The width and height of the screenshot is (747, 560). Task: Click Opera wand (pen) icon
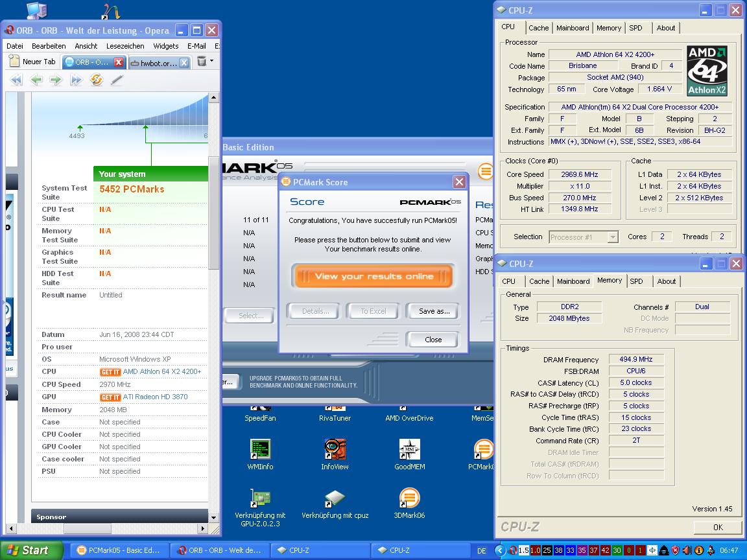[117, 80]
